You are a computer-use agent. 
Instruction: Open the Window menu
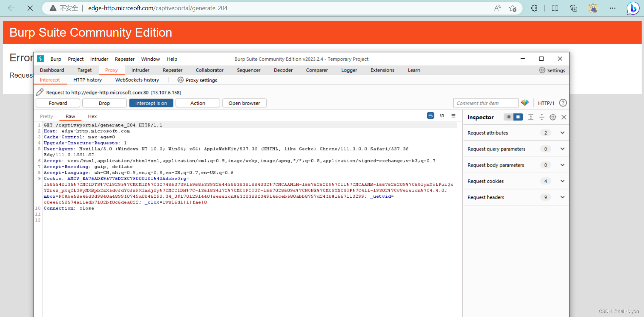(151, 59)
